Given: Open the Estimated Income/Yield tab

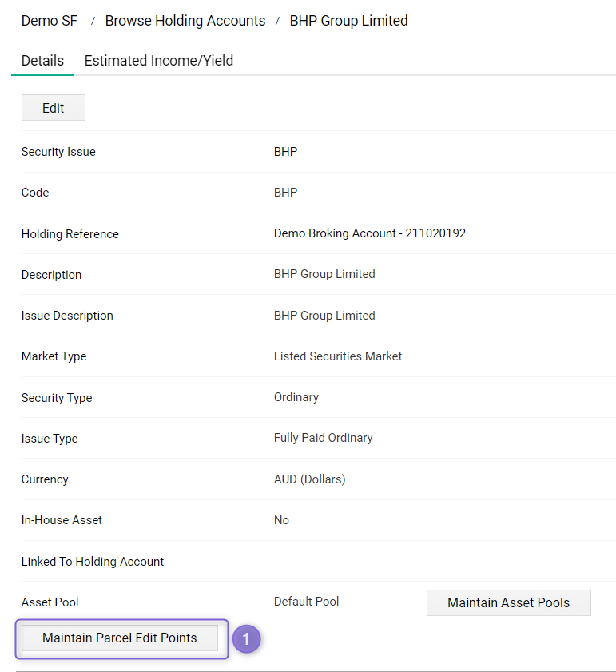Looking at the screenshot, I should (x=159, y=61).
